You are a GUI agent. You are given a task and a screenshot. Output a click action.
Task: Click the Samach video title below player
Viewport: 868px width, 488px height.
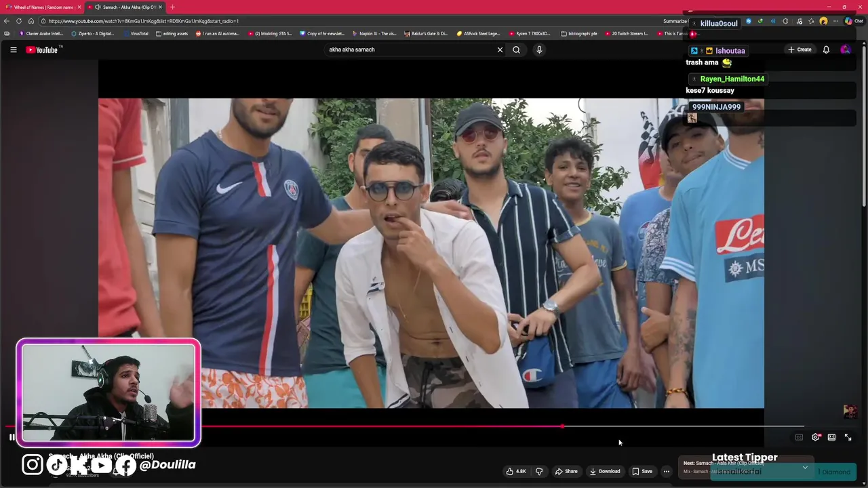[x=101, y=456]
